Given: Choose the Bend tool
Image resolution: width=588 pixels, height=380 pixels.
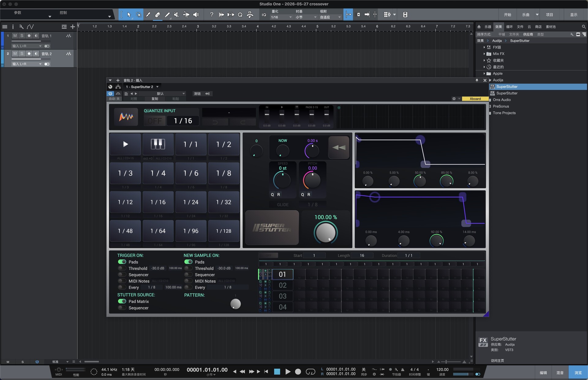Looking at the screenshot, I should coord(186,15).
